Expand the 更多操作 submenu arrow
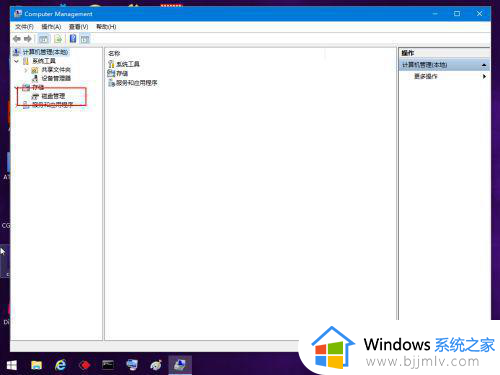The height and width of the screenshot is (375, 500). (x=484, y=76)
